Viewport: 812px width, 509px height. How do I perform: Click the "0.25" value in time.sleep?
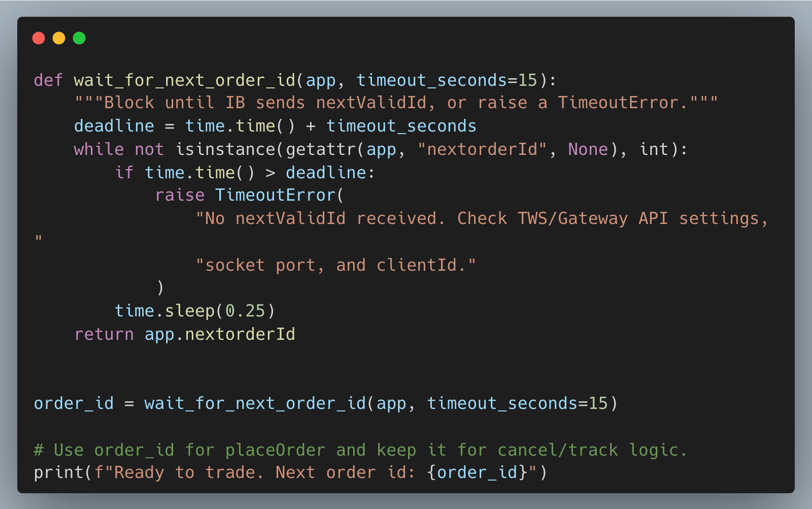point(245,311)
